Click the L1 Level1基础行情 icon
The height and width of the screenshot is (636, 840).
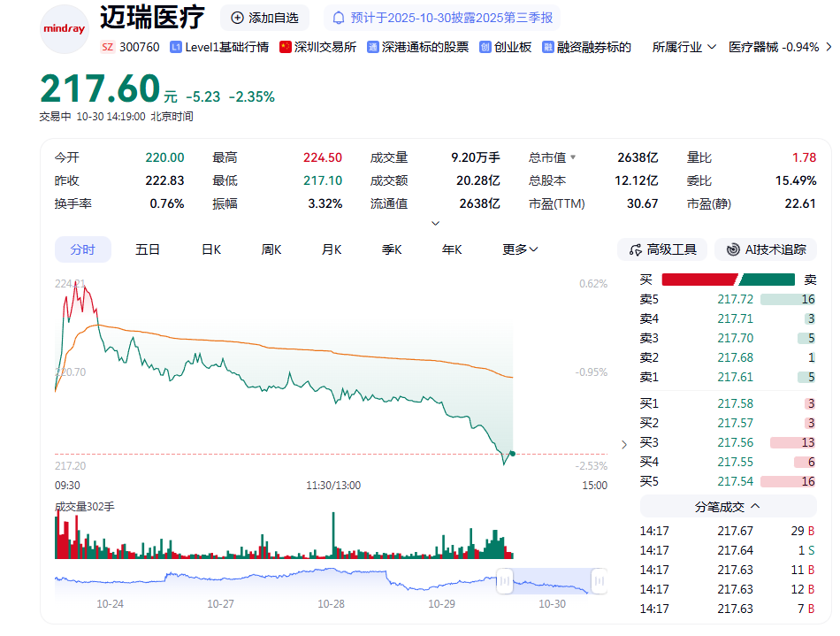click(176, 47)
